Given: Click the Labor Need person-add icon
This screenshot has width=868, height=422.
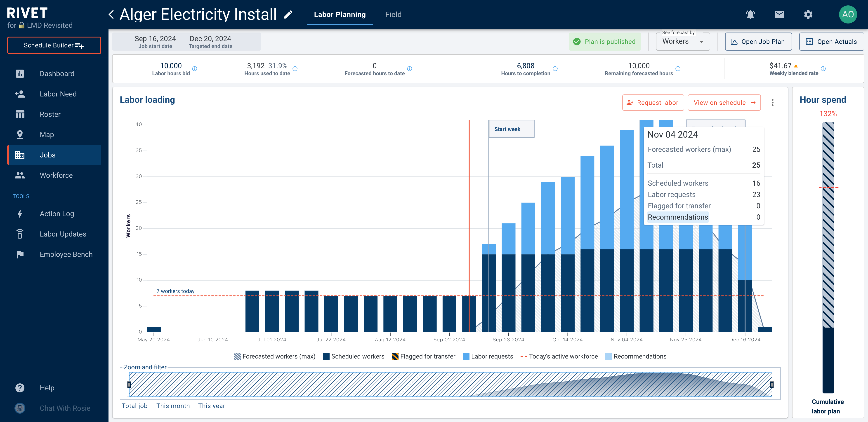Looking at the screenshot, I should click(20, 94).
